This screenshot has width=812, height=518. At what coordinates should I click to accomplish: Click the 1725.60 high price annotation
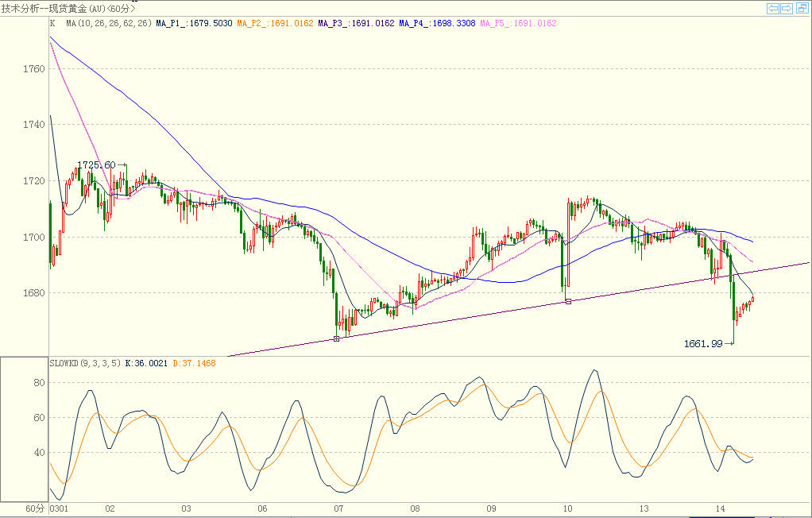click(x=96, y=165)
